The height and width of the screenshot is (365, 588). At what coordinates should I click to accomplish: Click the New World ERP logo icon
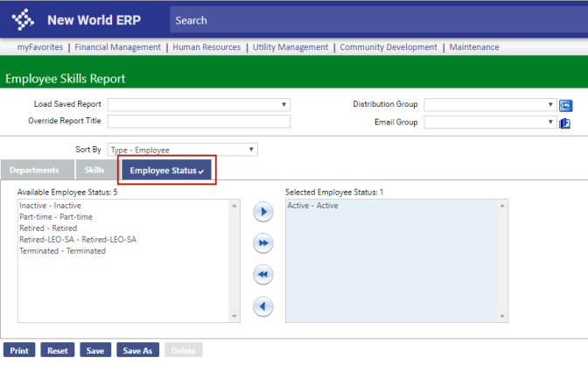point(23,19)
